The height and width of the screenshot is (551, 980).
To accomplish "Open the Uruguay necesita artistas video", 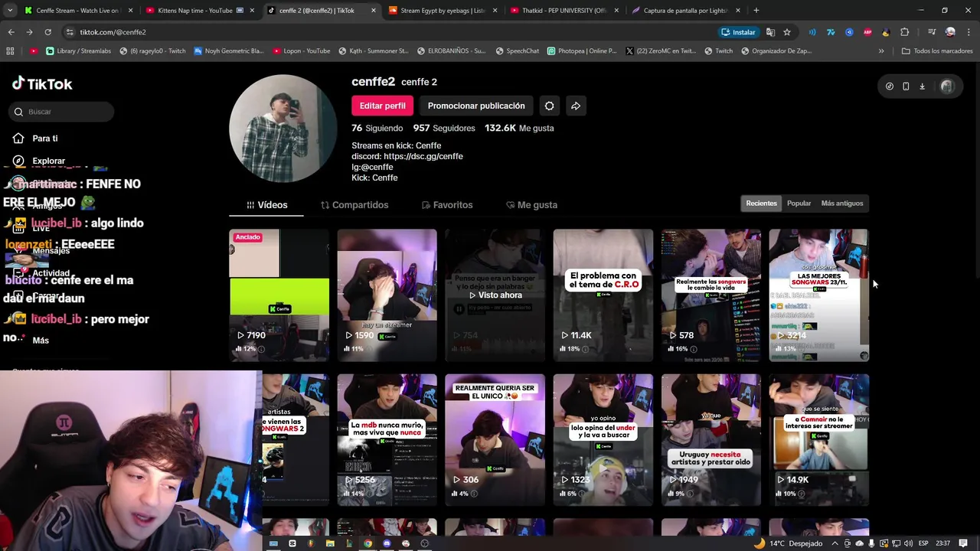I will click(x=711, y=440).
